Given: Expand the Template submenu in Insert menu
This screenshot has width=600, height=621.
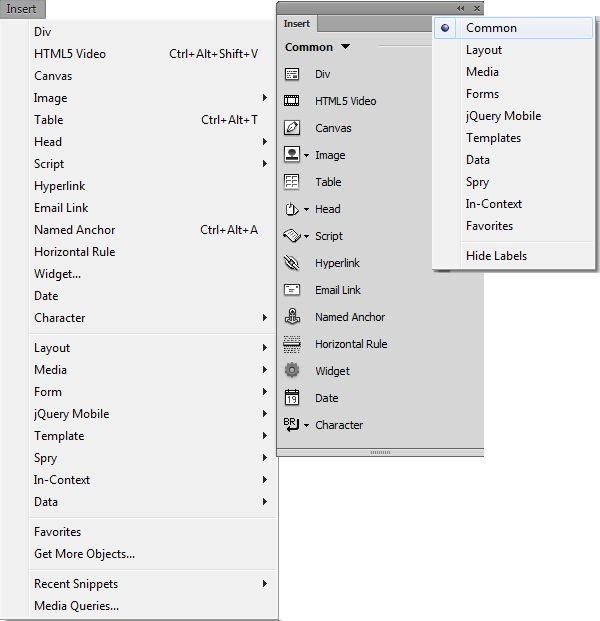Looking at the screenshot, I should [x=265, y=436].
